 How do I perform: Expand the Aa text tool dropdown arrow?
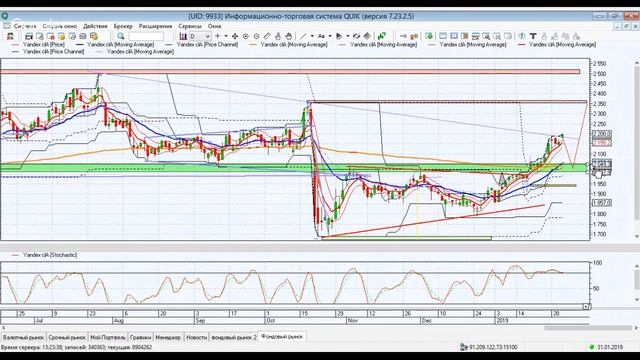click(x=330, y=36)
